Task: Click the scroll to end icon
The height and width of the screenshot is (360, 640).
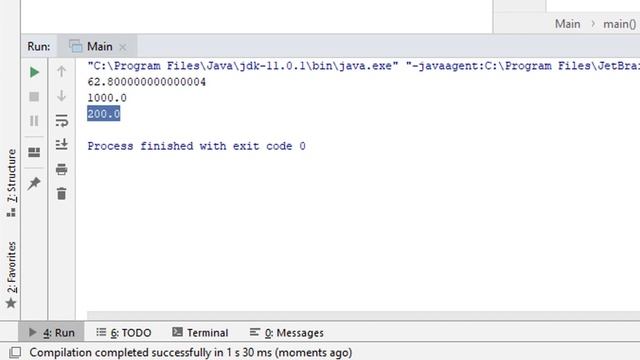Action: point(62,144)
